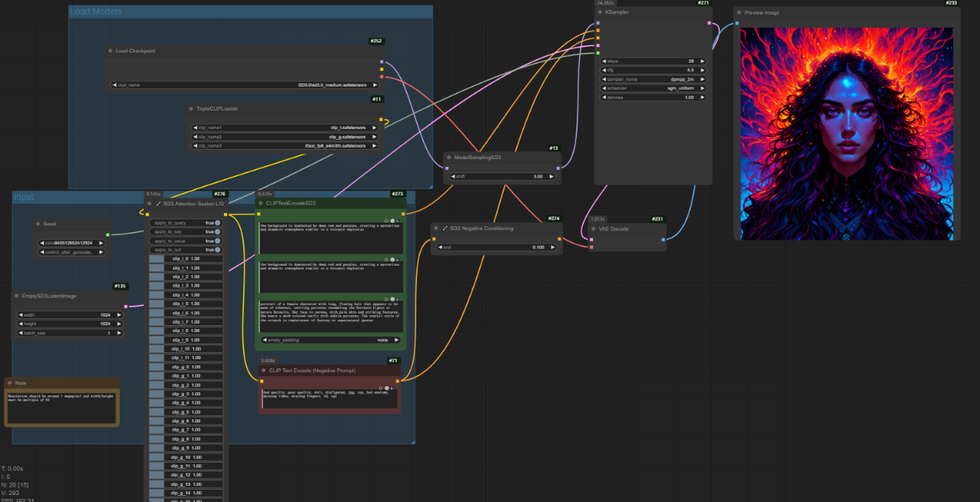
Task: Click the Seed node green output socket
Action: click(107, 234)
